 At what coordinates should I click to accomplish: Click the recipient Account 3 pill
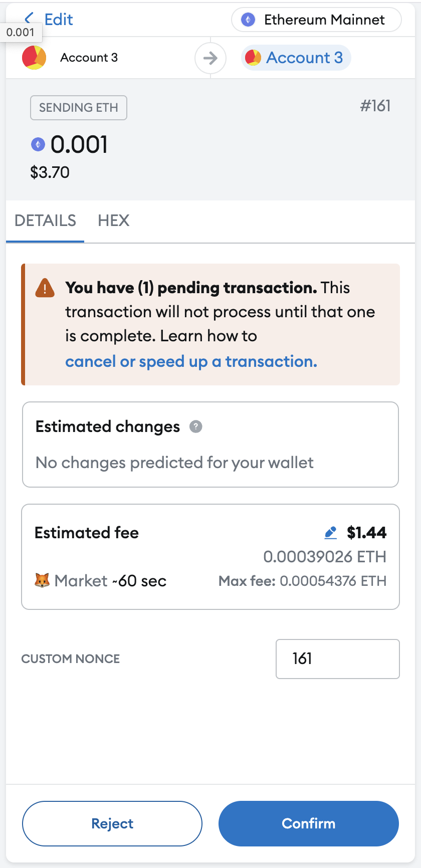[296, 58]
